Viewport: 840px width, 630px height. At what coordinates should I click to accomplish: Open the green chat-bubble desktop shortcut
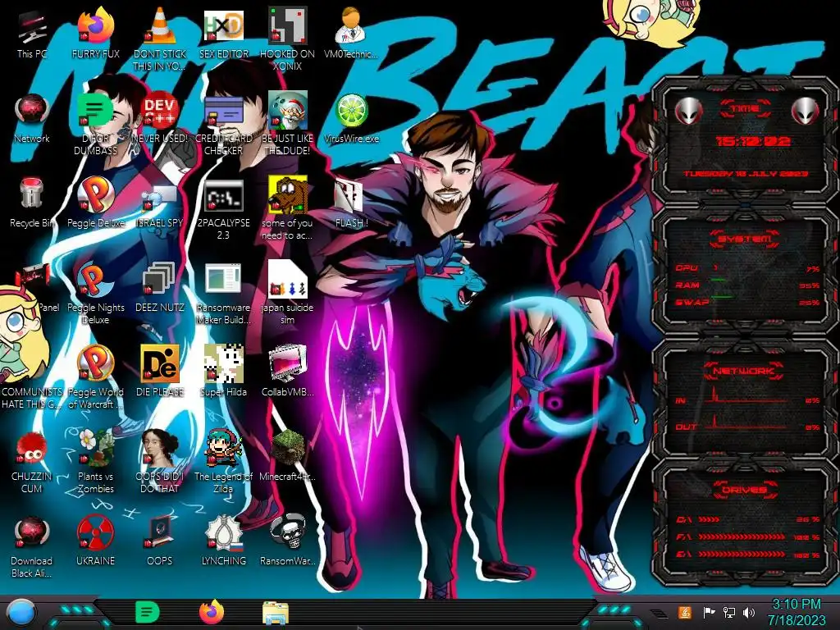coord(95,123)
